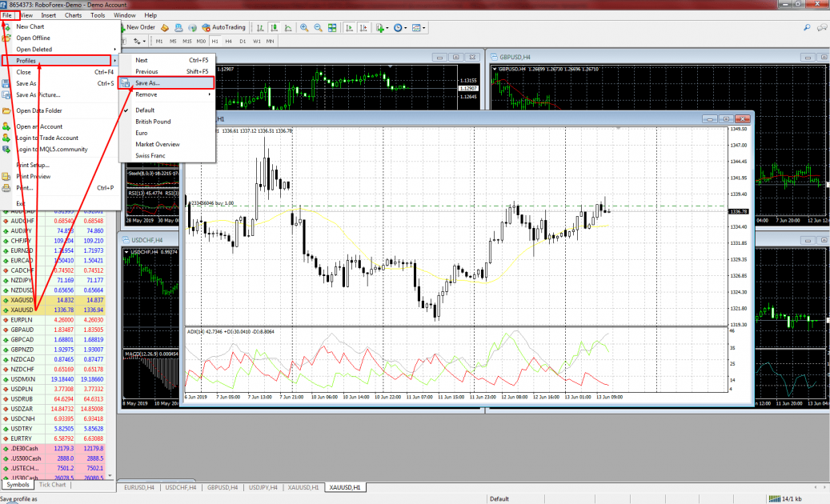Click Previous profile entry

[x=166, y=71]
